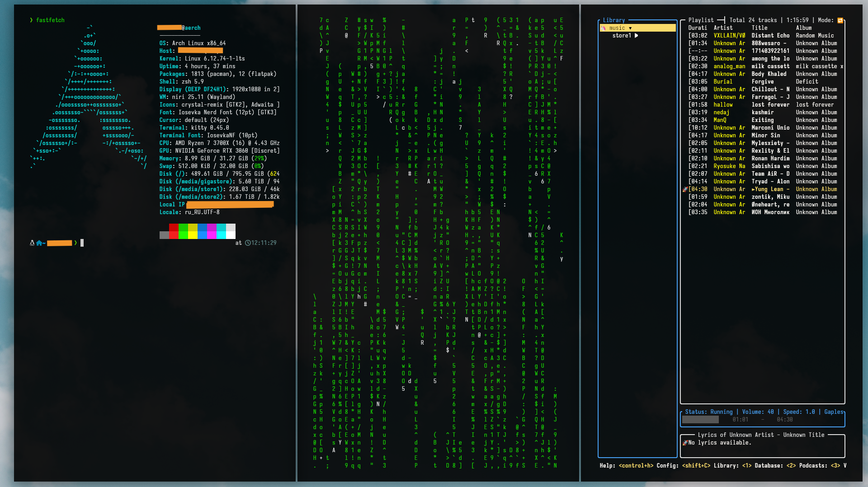This screenshot has height=487, width=868.
Task: Switch to Library <1> view in footer
Action: [x=733, y=466]
